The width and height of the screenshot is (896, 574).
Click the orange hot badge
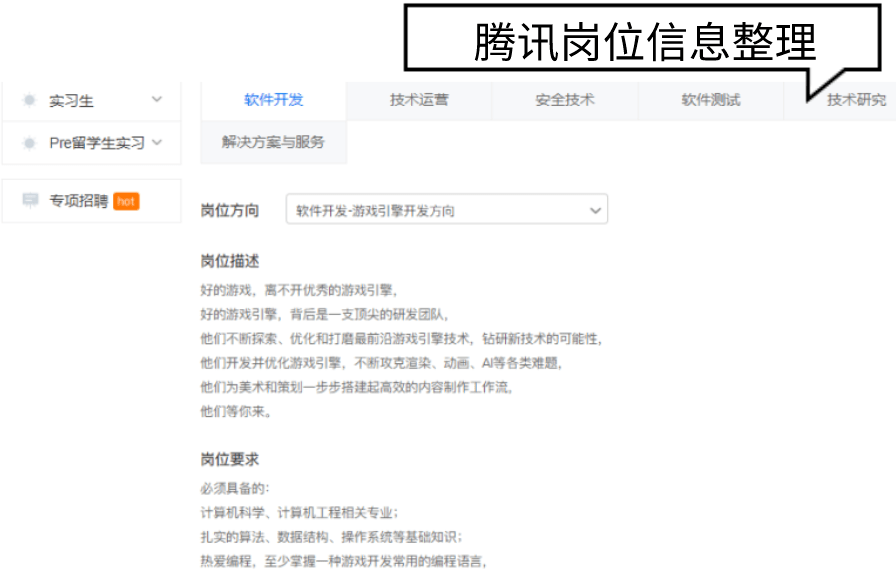[x=126, y=201]
